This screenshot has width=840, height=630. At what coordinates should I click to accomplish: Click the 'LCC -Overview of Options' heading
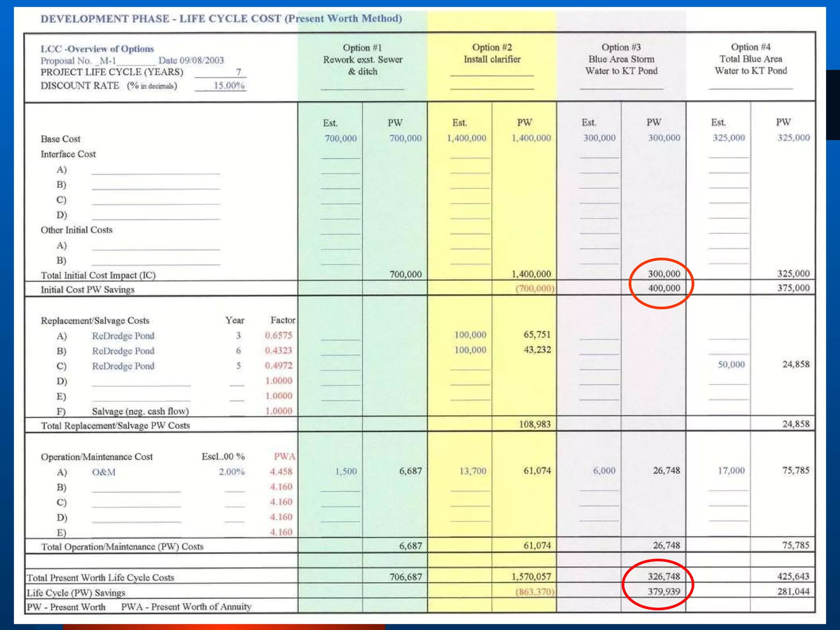click(x=97, y=49)
